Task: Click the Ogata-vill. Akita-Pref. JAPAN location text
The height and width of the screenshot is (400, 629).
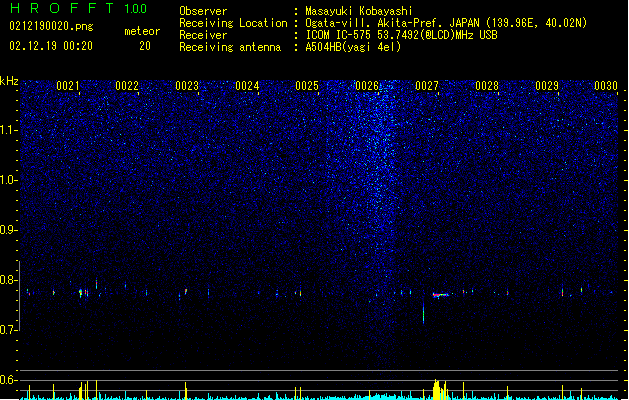Action: [x=446, y=23]
